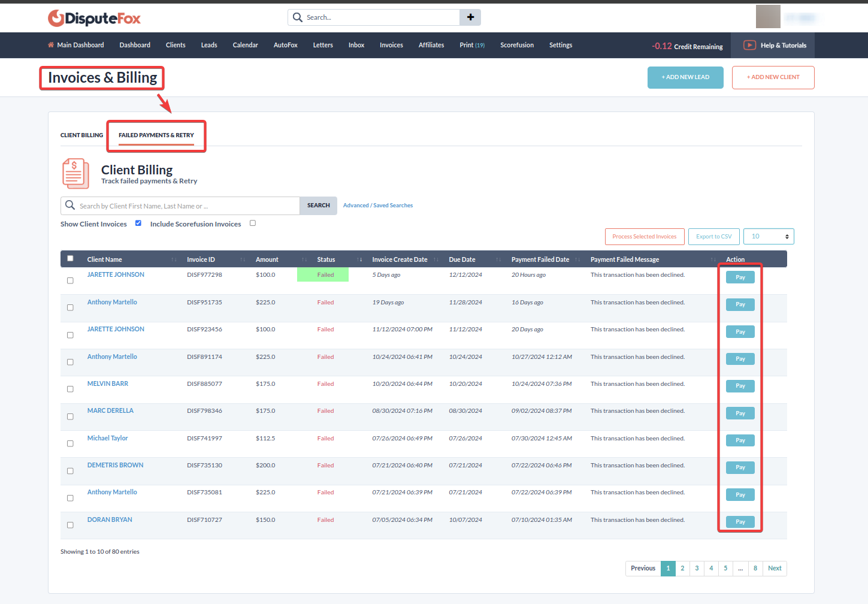This screenshot has height=604, width=868.
Task: Tick the select-all checkbox in table header
Action: 70,258
